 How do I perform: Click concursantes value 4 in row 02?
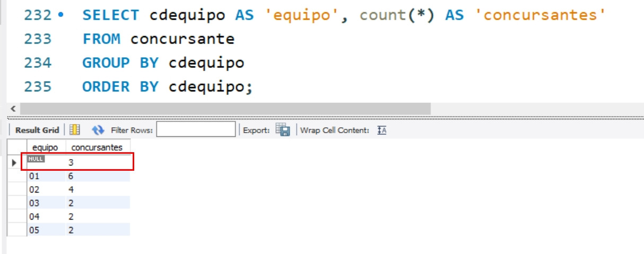click(98, 189)
